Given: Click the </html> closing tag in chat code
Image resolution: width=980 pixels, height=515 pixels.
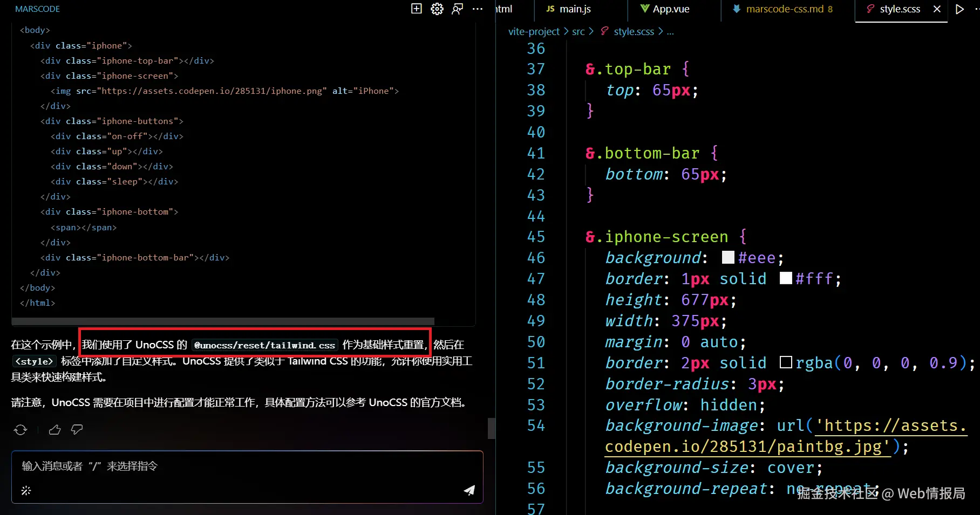Looking at the screenshot, I should pyautogui.click(x=38, y=303).
